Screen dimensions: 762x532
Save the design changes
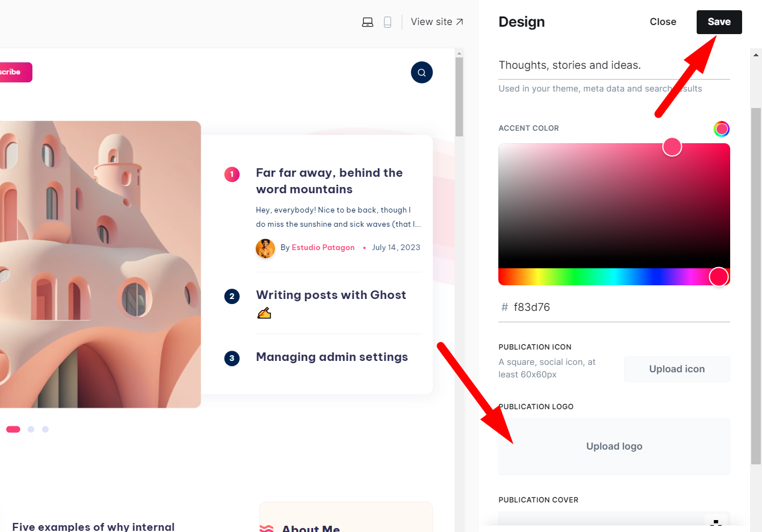point(719,22)
